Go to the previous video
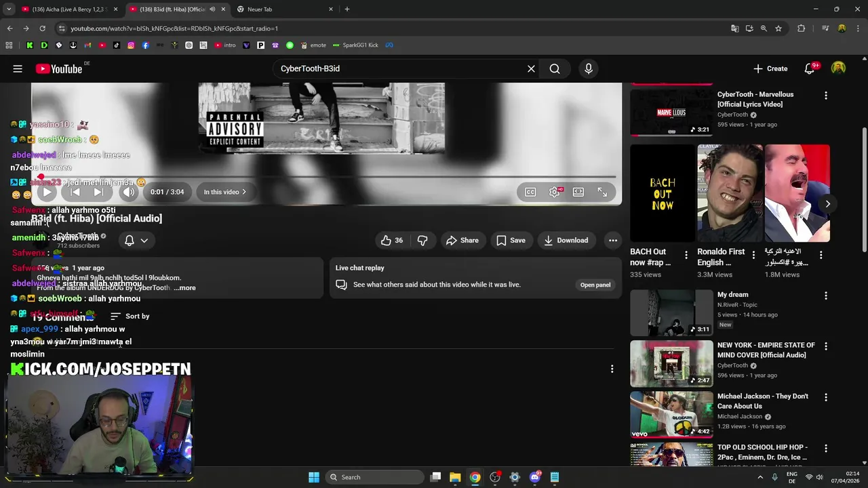 [75, 192]
